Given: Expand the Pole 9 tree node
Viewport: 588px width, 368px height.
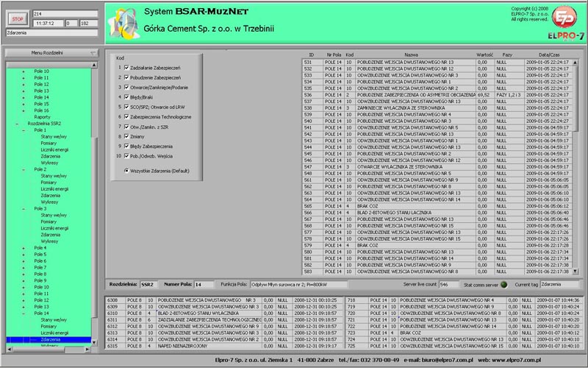Looking at the screenshot, I should coord(24,280).
